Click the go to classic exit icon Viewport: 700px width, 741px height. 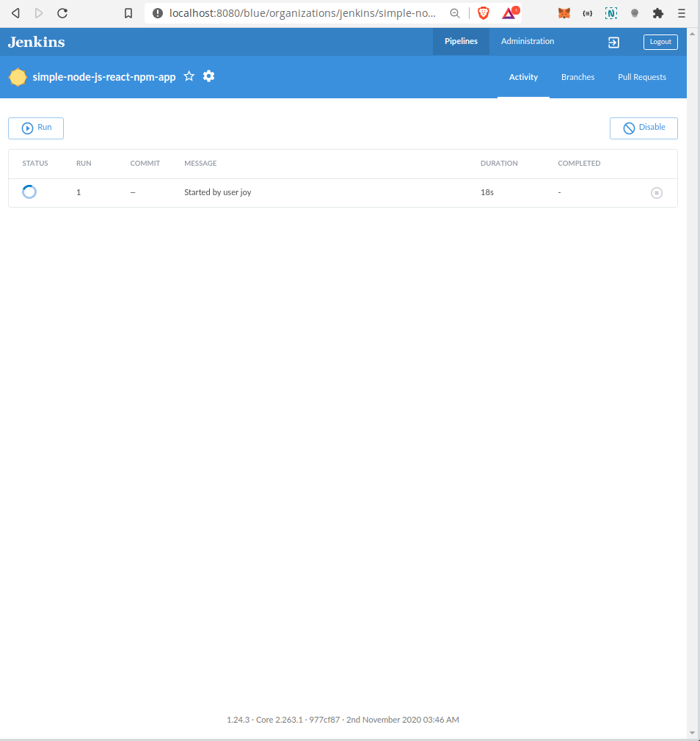pos(613,43)
